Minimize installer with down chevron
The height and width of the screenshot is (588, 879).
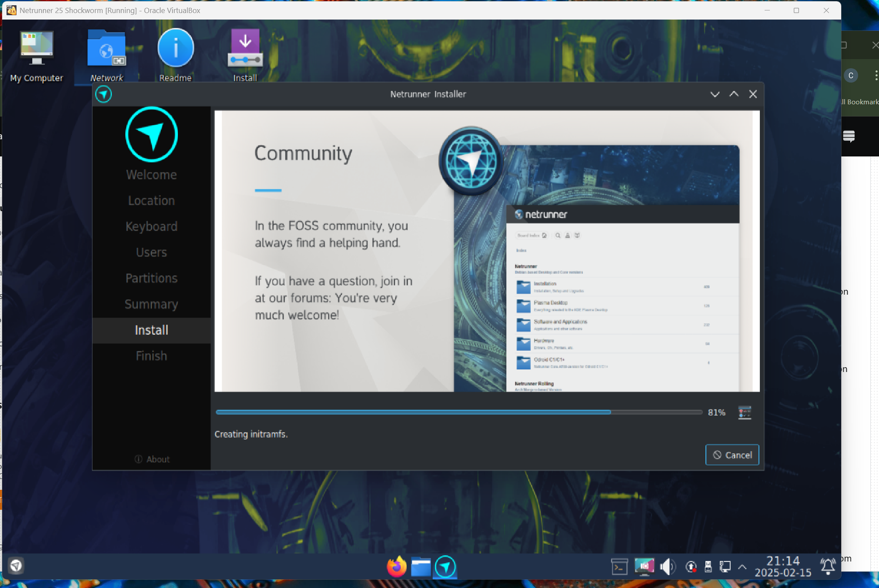tap(715, 94)
